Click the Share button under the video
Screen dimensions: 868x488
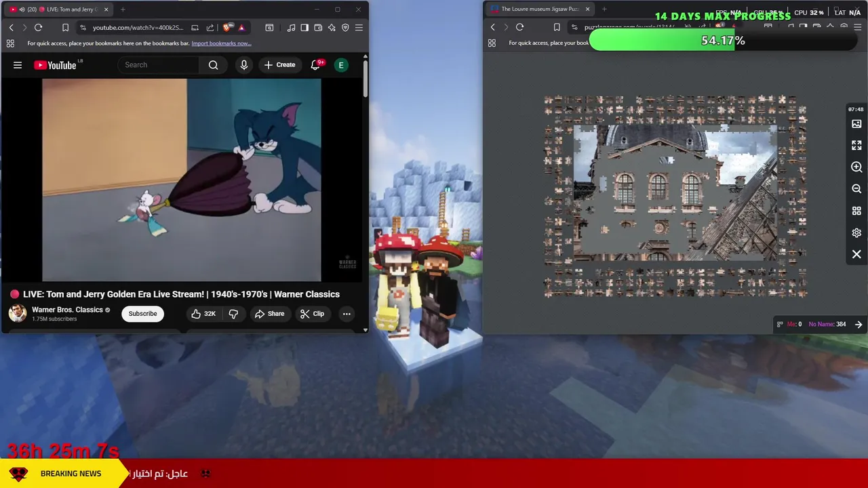pyautogui.click(x=269, y=314)
